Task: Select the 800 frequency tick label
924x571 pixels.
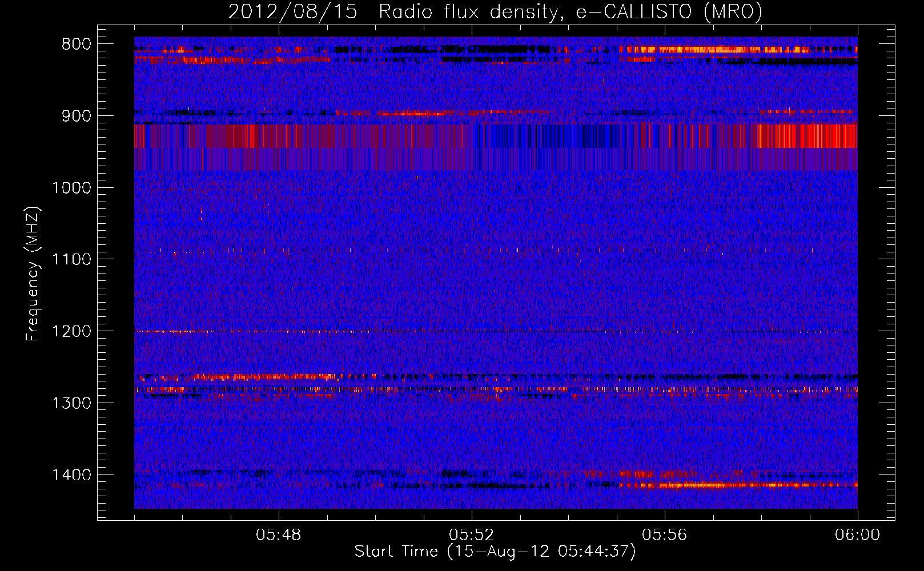Action: click(x=77, y=45)
